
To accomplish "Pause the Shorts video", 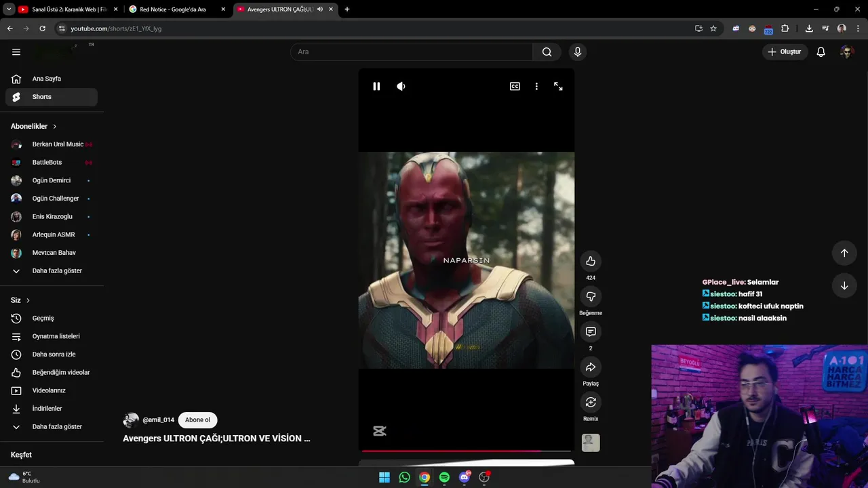I will click(376, 86).
